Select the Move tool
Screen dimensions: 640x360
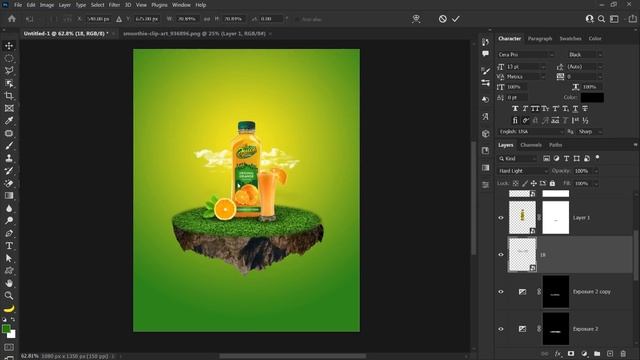(x=9, y=46)
